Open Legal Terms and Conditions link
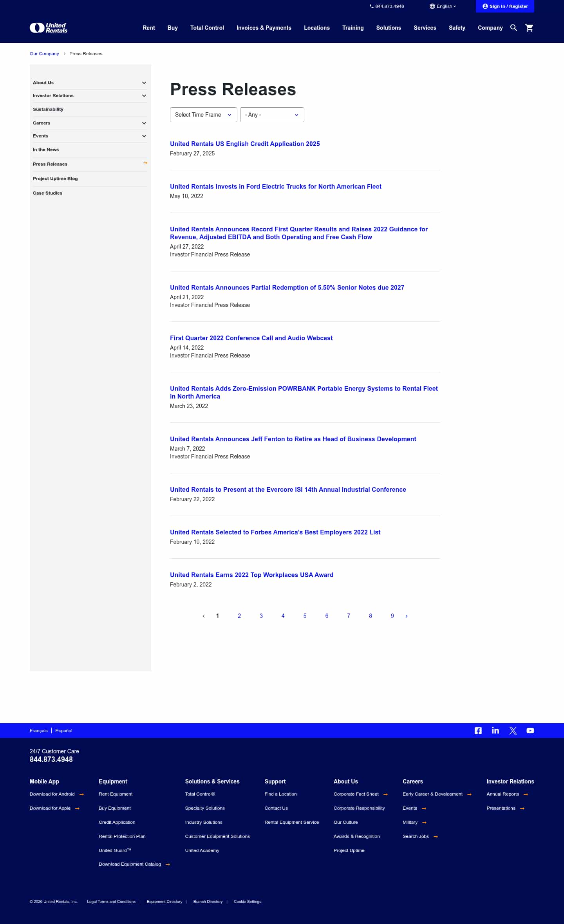 tap(111, 902)
